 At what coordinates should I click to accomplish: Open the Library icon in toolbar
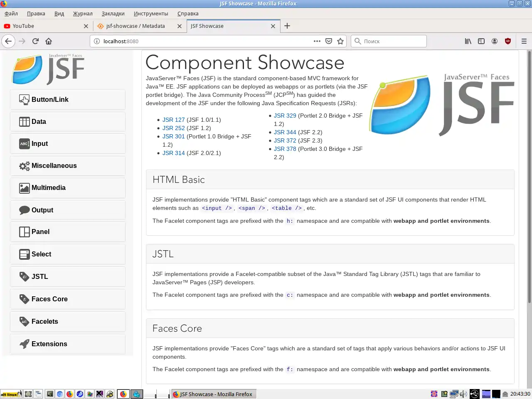tap(468, 41)
